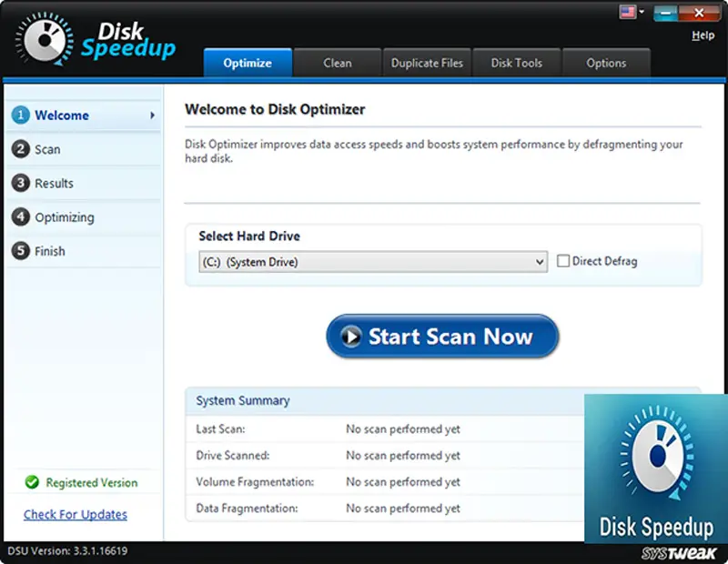Open the Duplicate Files tab

tap(427, 63)
